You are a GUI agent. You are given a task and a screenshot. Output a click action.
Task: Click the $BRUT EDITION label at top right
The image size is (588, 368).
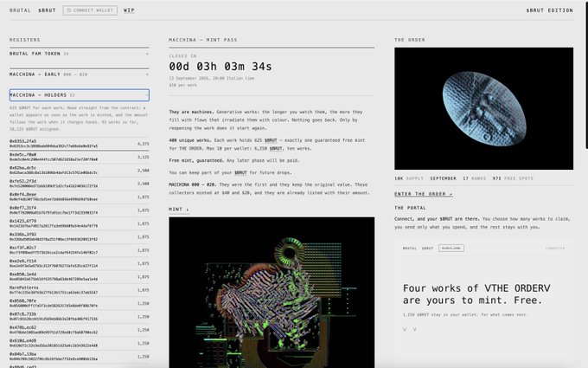click(549, 10)
